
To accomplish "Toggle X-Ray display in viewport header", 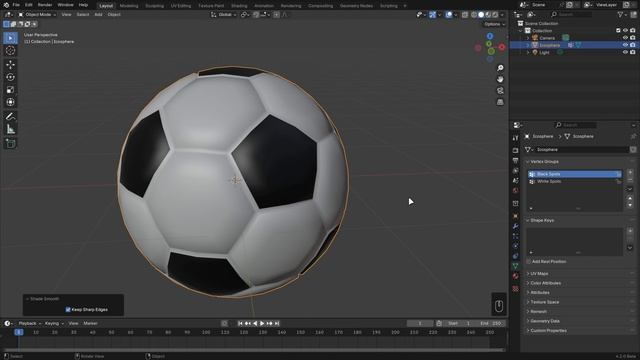I will click(465, 15).
